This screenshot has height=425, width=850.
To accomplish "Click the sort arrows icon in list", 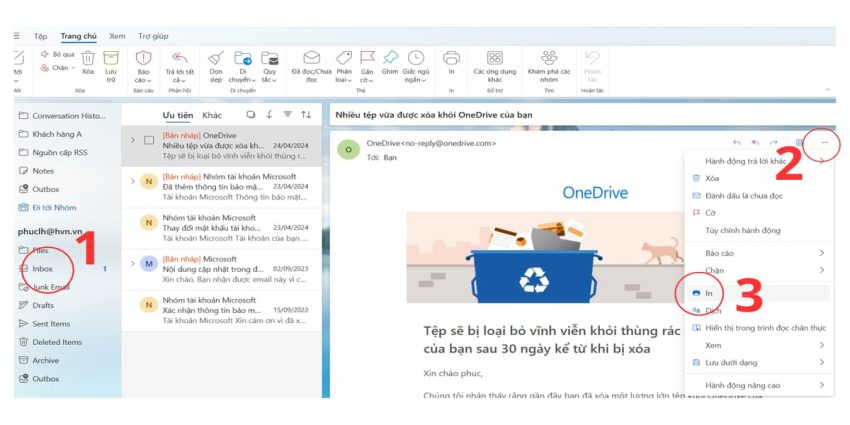I will 306,114.
